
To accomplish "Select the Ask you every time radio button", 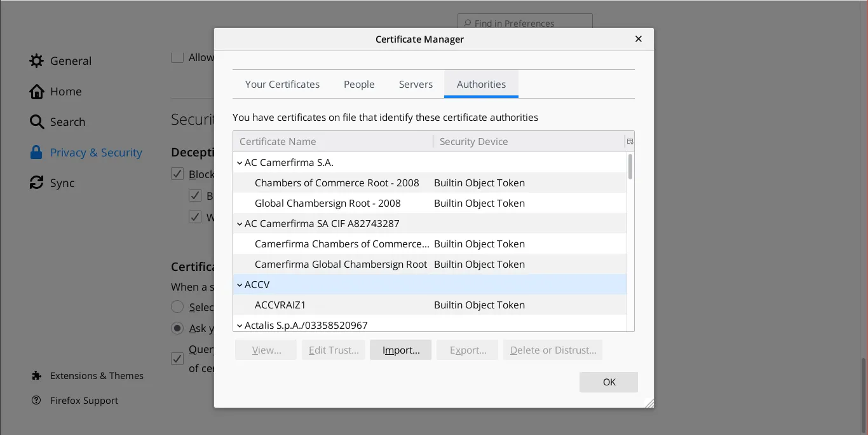I will pyautogui.click(x=177, y=328).
